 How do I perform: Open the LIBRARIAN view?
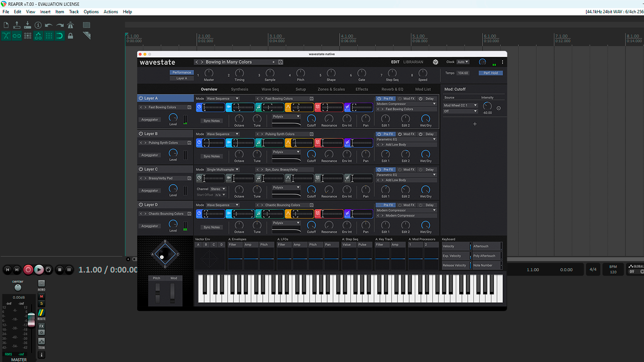[x=413, y=62]
